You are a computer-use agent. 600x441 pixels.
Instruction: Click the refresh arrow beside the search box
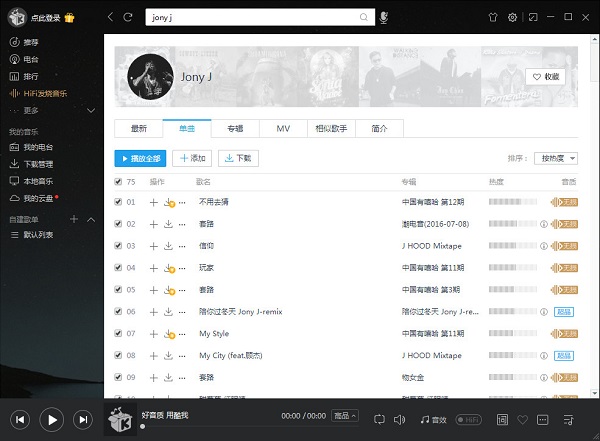pos(127,17)
